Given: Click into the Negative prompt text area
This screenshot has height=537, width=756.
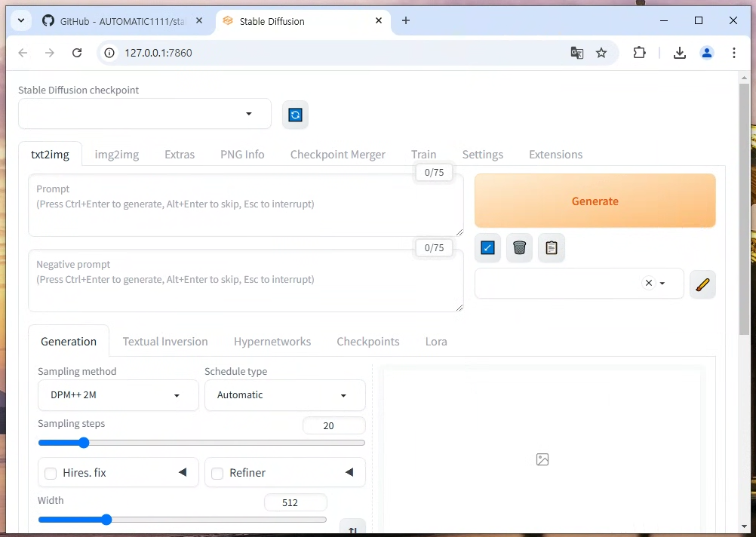Looking at the screenshot, I should coord(246,281).
